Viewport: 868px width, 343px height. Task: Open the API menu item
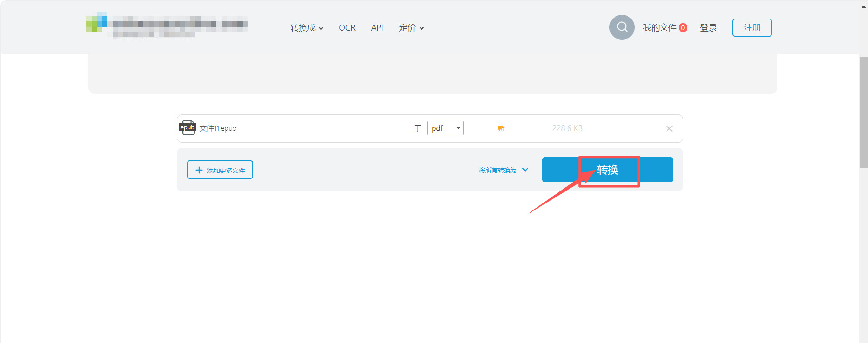(377, 28)
